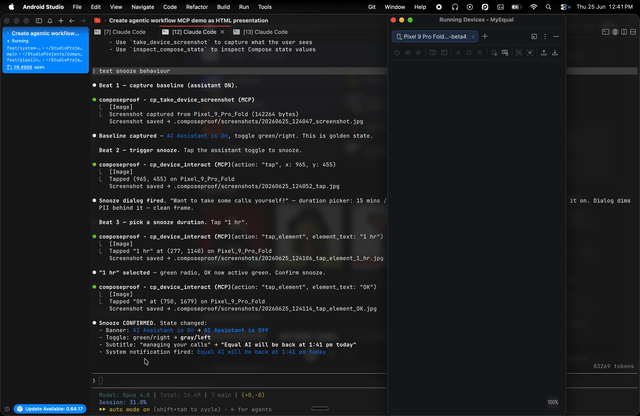Tap the Overview square device navigation icon
640x416 pixels.
pos(480,53)
